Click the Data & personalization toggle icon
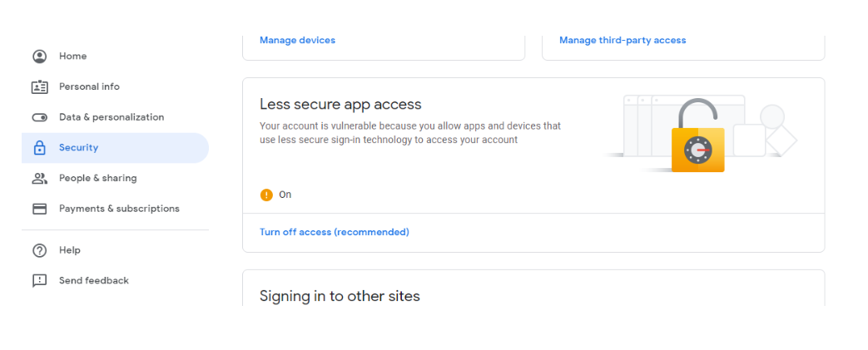Image resolution: width=868 pixels, height=350 pixels. click(x=39, y=117)
